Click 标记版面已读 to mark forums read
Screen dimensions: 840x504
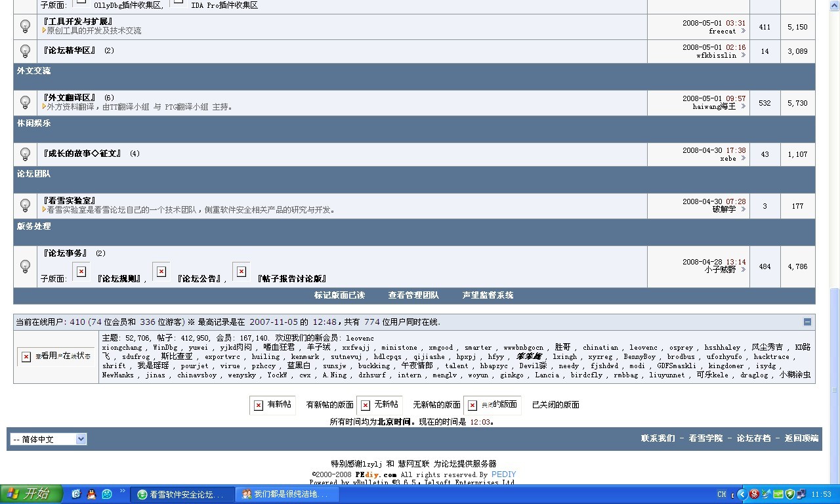[x=339, y=295]
